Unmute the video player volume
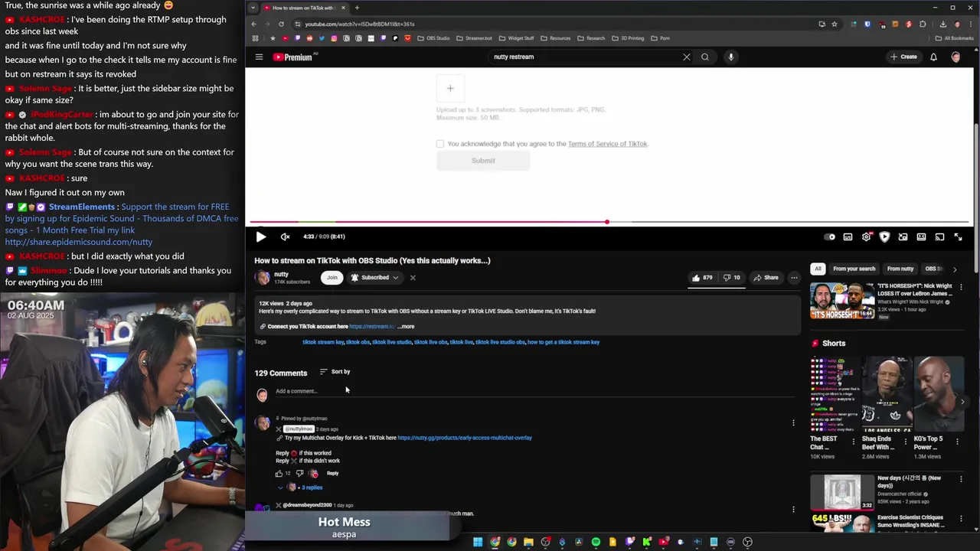The height and width of the screenshot is (551, 980). point(285,236)
